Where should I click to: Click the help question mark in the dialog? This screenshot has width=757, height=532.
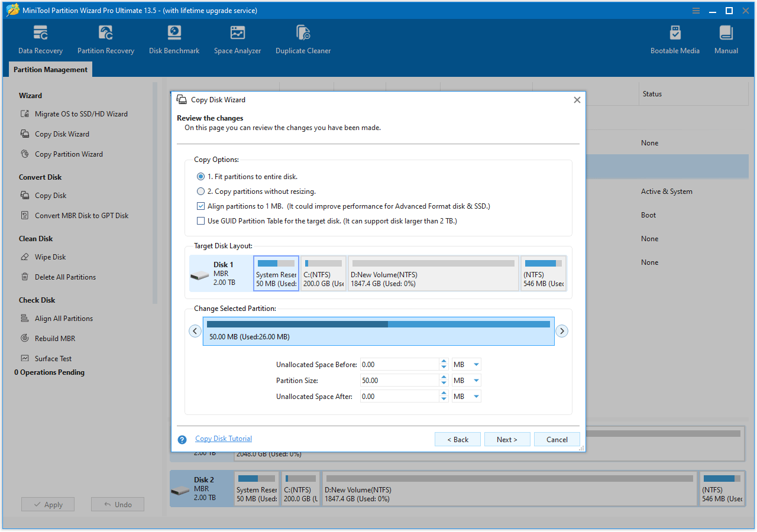click(182, 440)
